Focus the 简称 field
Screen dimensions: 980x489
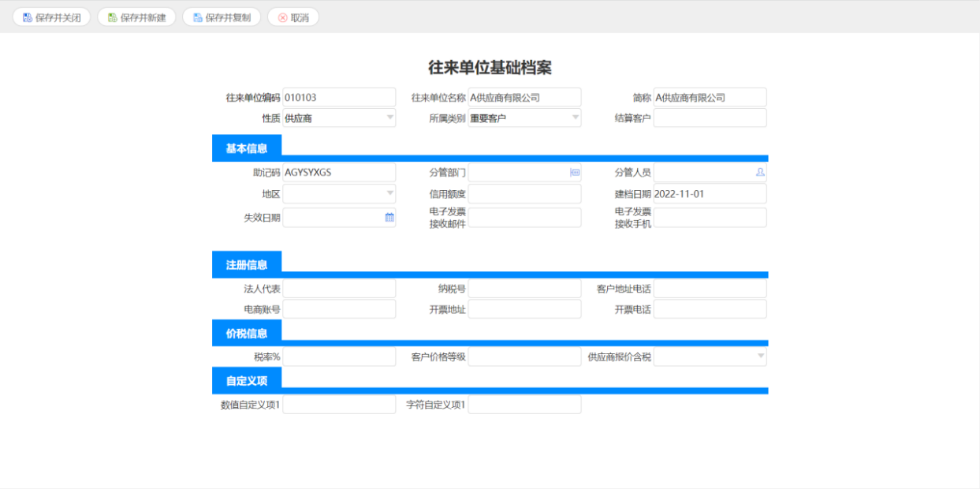710,98
